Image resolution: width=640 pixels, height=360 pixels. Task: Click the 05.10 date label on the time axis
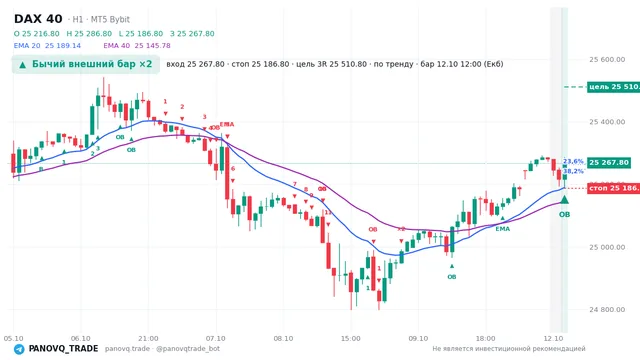point(13,339)
